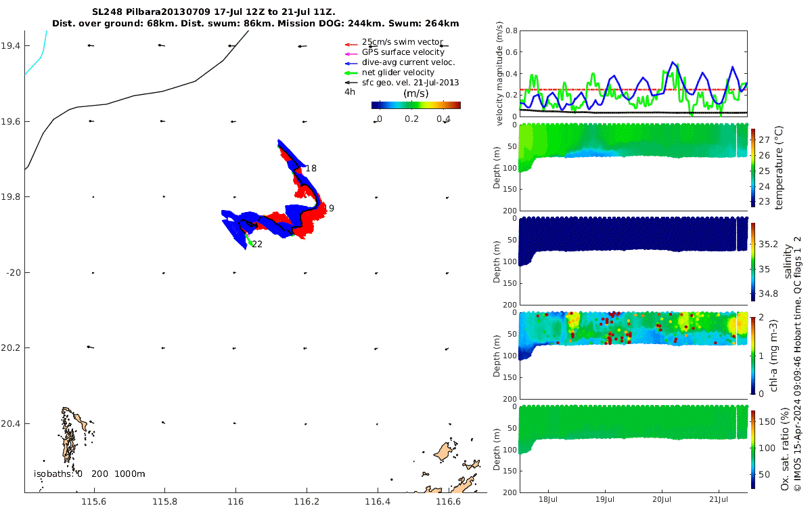Click longitude tick label 116.2
This screenshot has width=812, height=508.
click(307, 502)
